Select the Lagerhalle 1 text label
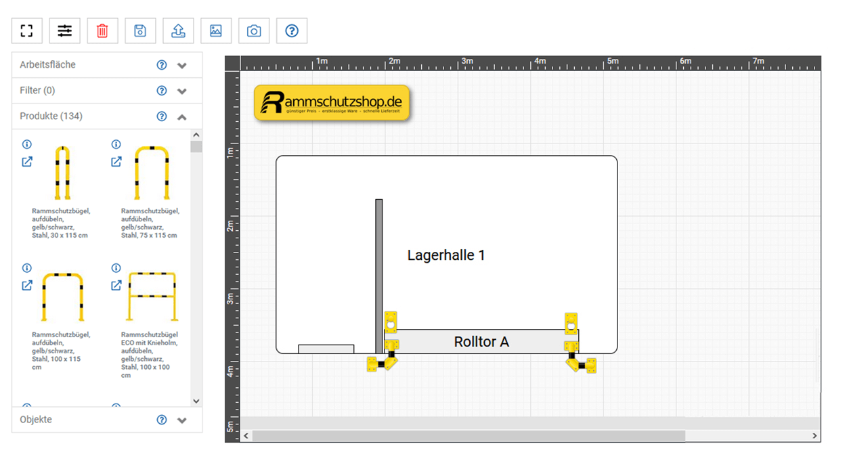The height and width of the screenshot is (459, 868). [x=446, y=255]
